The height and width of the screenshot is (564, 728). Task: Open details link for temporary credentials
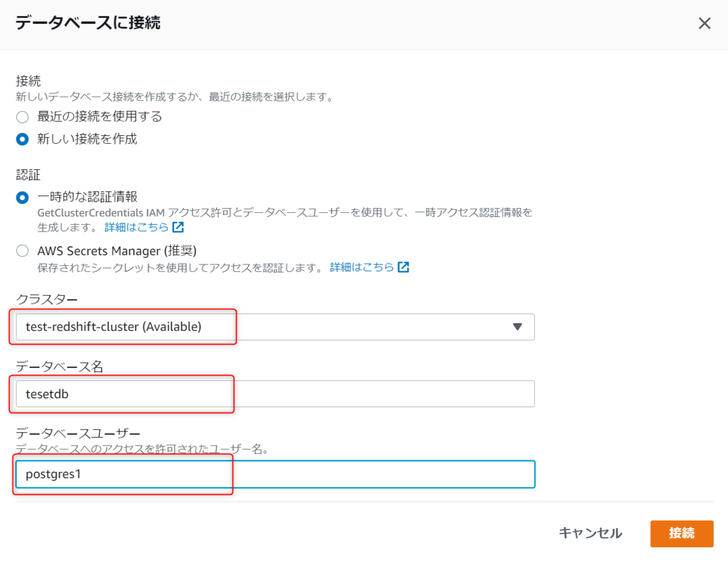pos(136,228)
